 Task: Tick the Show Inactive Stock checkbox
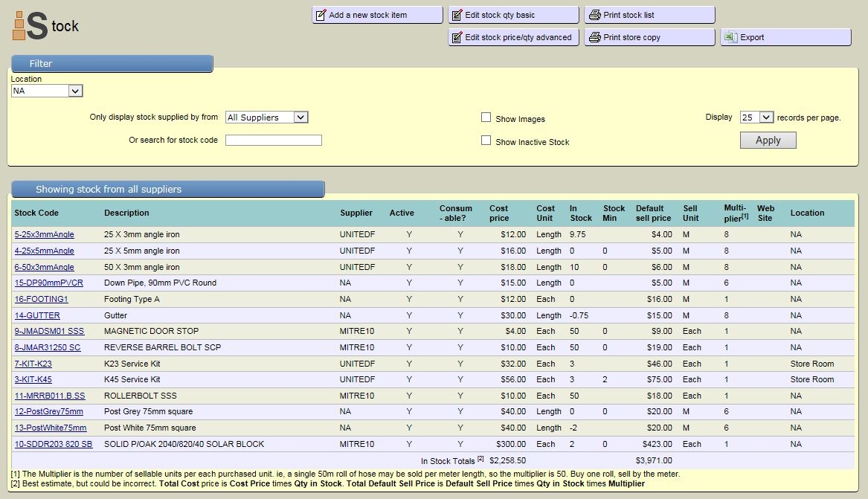click(x=486, y=141)
